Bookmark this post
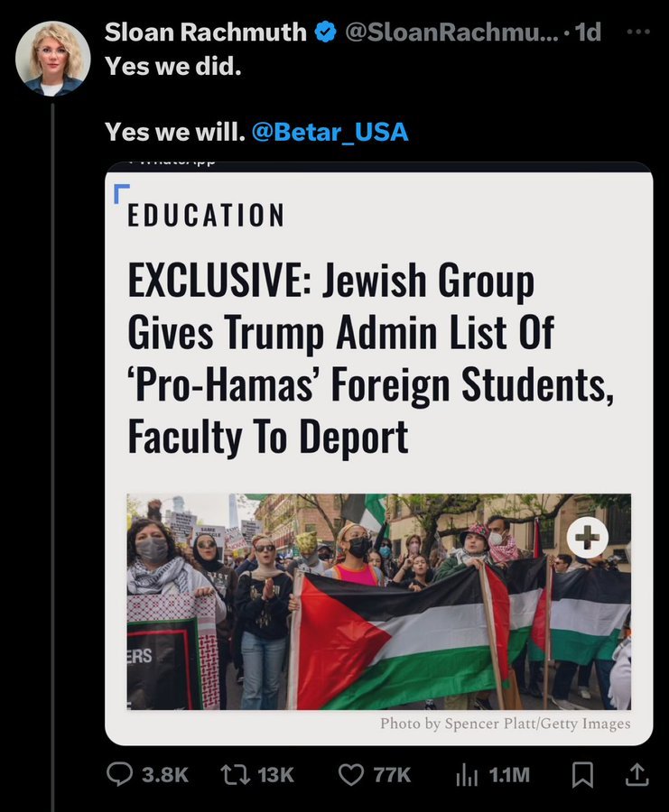669x812 pixels. [x=582, y=775]
